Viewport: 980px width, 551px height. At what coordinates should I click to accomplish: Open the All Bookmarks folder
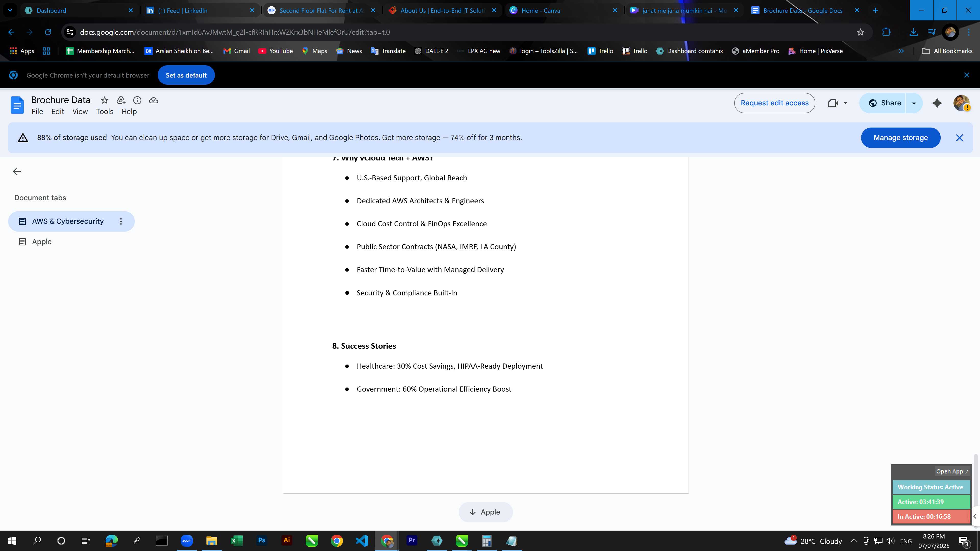coord(947,51)
